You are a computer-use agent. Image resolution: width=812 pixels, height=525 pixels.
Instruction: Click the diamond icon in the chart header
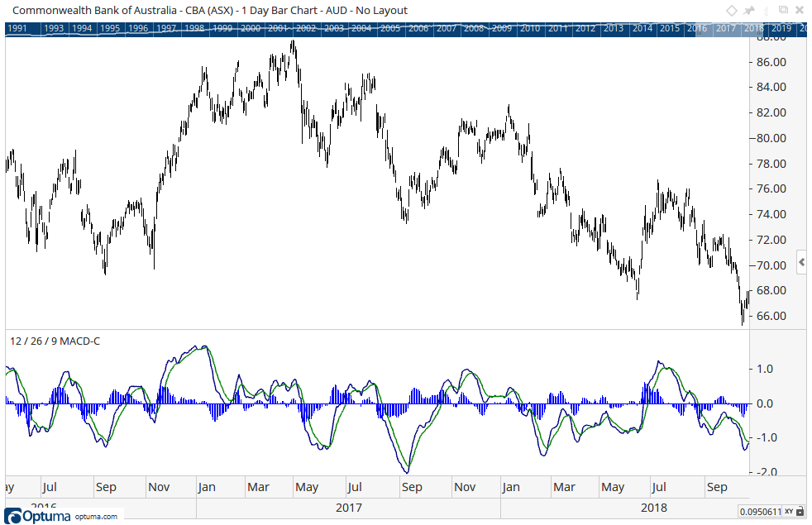pos(731,11)
